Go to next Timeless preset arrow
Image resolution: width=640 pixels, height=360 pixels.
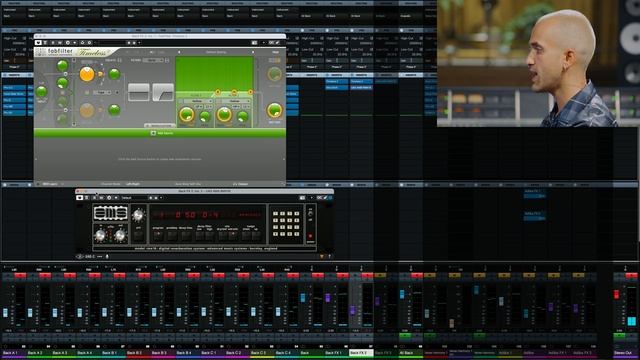click(x=253, y=52)
